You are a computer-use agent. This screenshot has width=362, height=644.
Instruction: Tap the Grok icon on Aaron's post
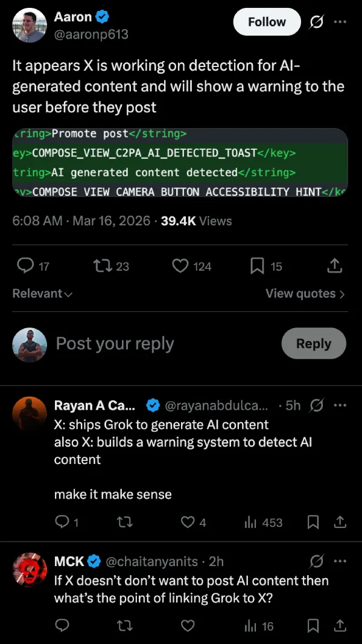pyautogui.click(x=316, y=22)
